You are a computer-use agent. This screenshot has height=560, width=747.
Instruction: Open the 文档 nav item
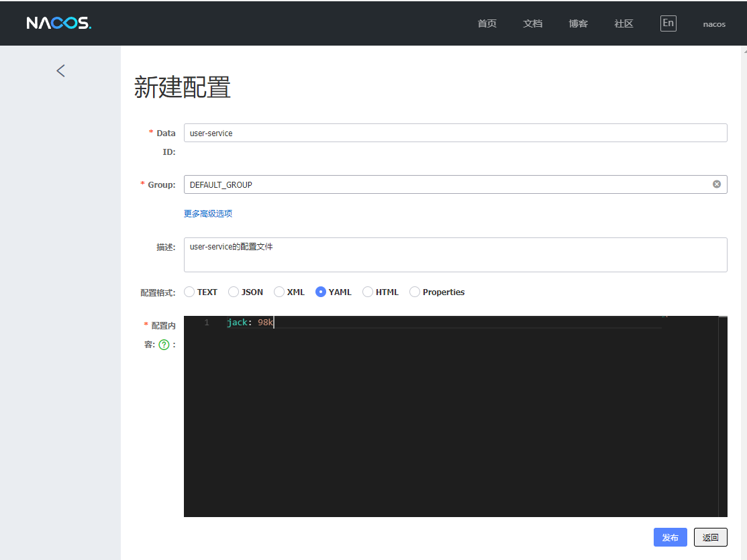click(x=533, y=24)
